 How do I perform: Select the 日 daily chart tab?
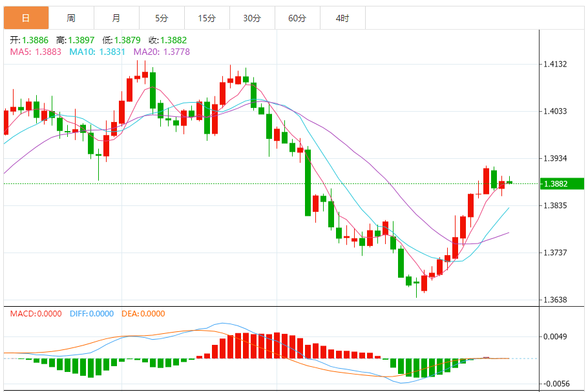[26, 18]
